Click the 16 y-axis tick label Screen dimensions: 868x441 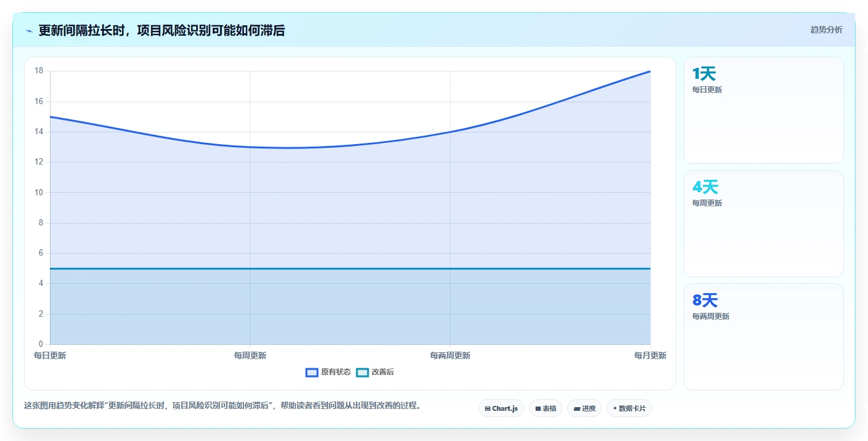[39, 102]
